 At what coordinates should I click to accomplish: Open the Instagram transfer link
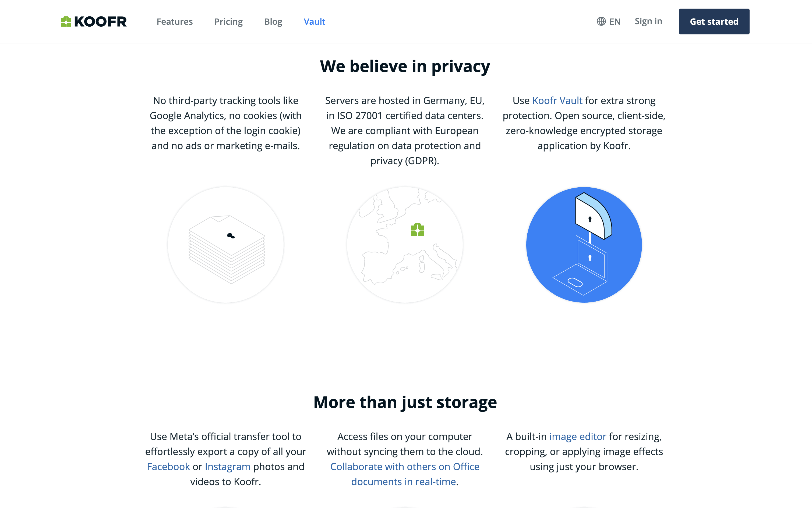click(x=228, y=466)
